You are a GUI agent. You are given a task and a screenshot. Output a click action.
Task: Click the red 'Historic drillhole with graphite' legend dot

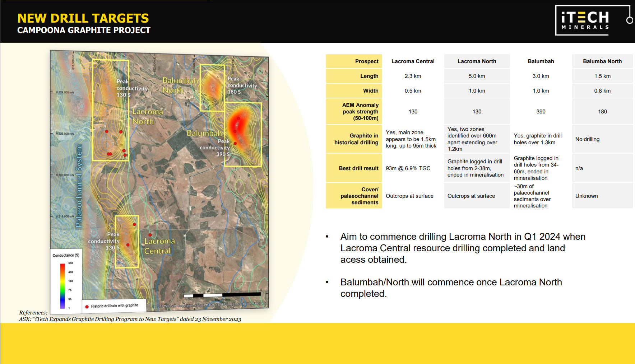pyautogui.click(x=87, y=307)
